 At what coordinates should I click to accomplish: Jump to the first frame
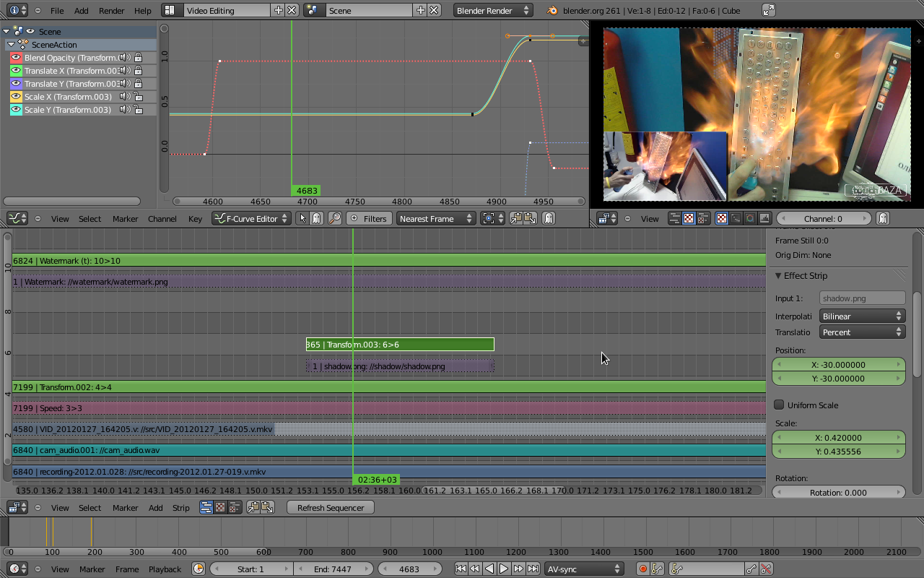(461, 569)
